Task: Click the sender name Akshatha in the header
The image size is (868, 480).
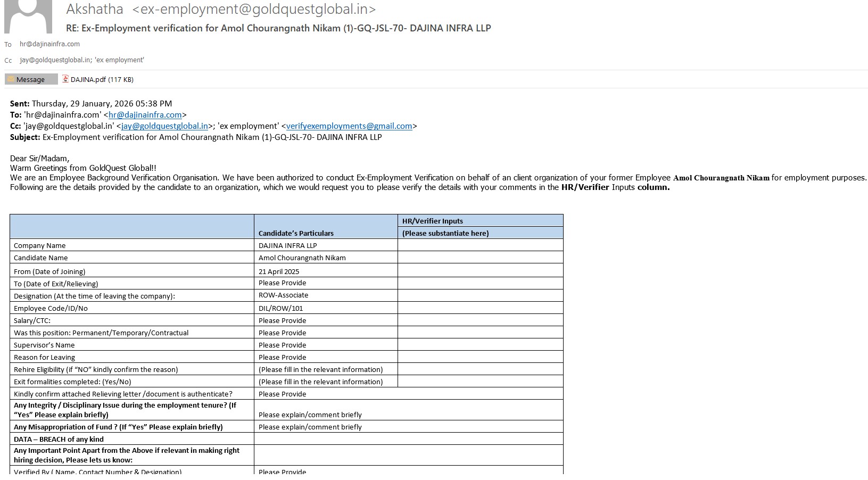Action: coord(95,9)
